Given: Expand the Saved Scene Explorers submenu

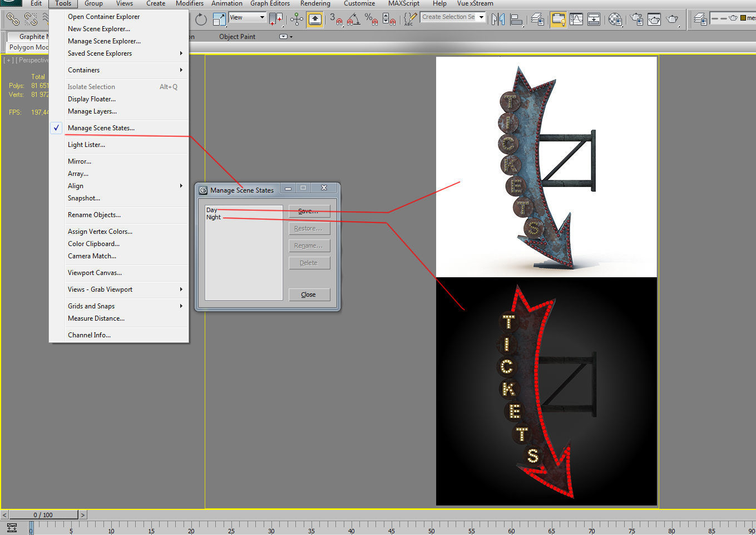Looking at the screenshot, I should point(119,53).
